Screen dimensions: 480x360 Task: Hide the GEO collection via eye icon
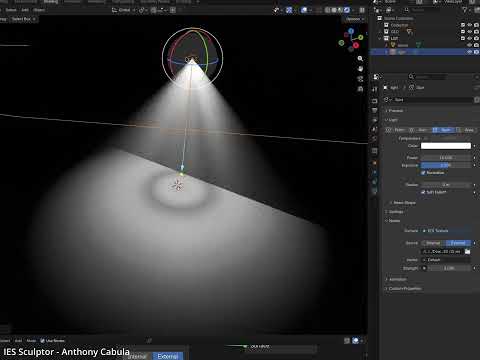(470, 32)
